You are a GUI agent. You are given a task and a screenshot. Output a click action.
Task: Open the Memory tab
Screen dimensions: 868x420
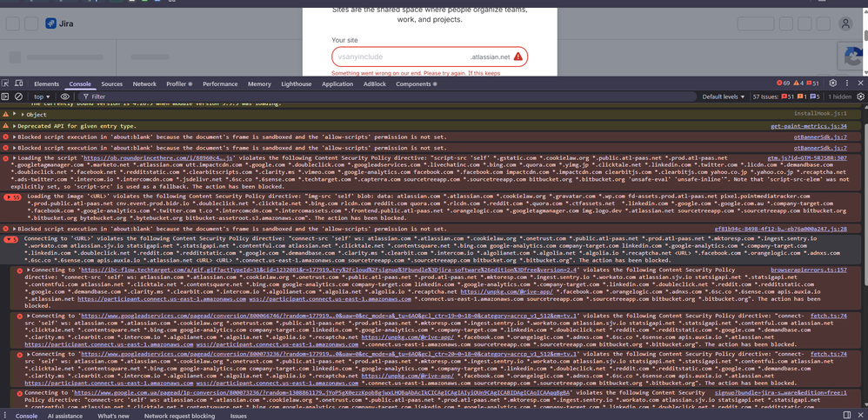point(259,84)
